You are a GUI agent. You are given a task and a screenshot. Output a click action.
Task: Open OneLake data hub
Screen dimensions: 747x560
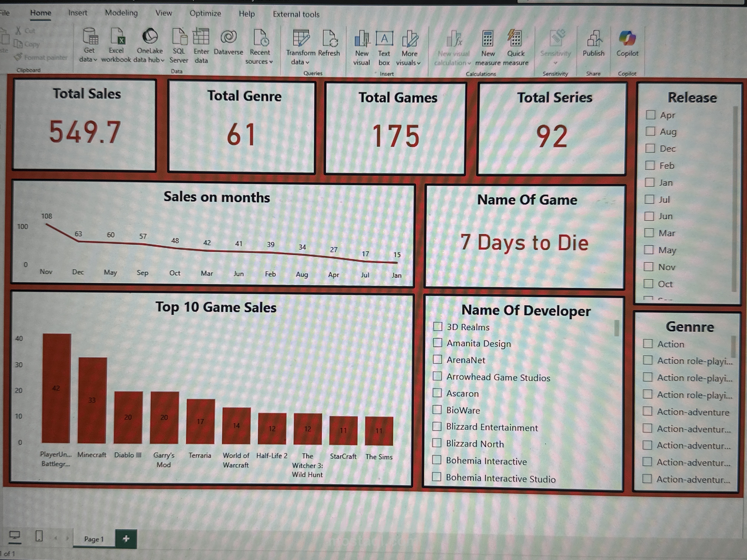[150, 46]
